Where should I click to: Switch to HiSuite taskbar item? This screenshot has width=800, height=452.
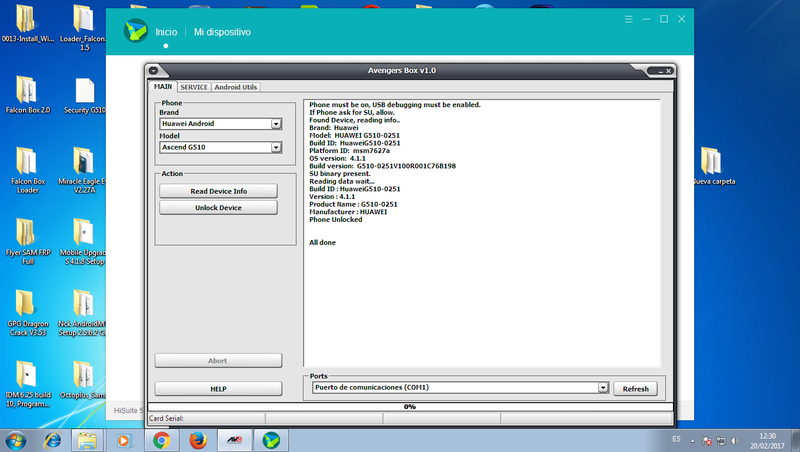point(271,440)
